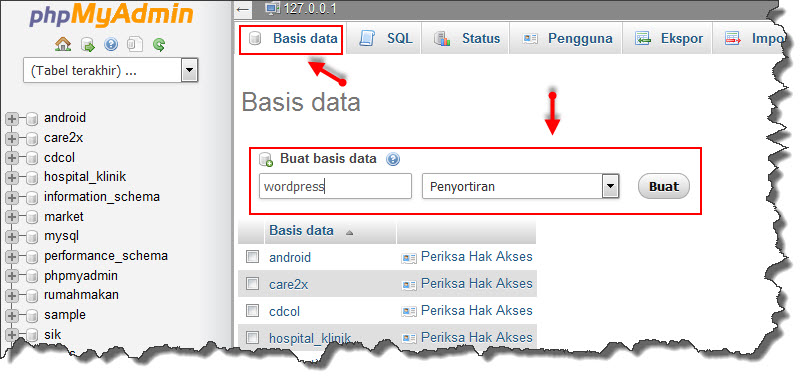Click the server icon next to 127.0.0.1
The height and width of the screenshot is (383, 811).
coord(271,8)
